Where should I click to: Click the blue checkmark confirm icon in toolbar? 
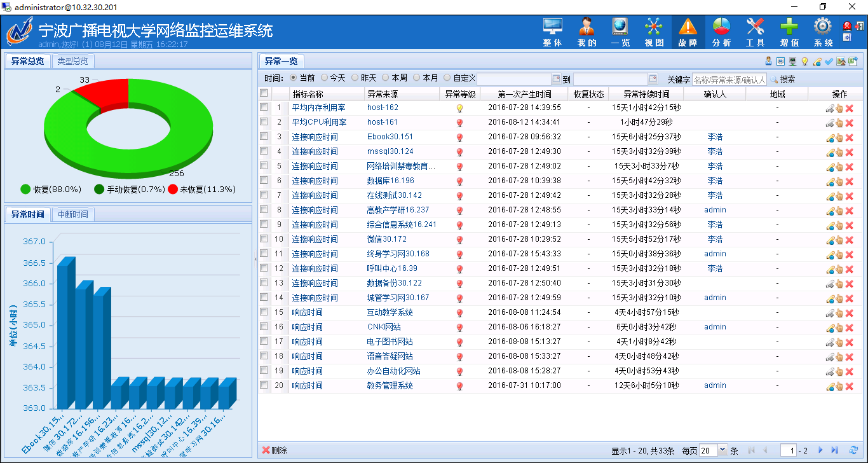[829, 61]
